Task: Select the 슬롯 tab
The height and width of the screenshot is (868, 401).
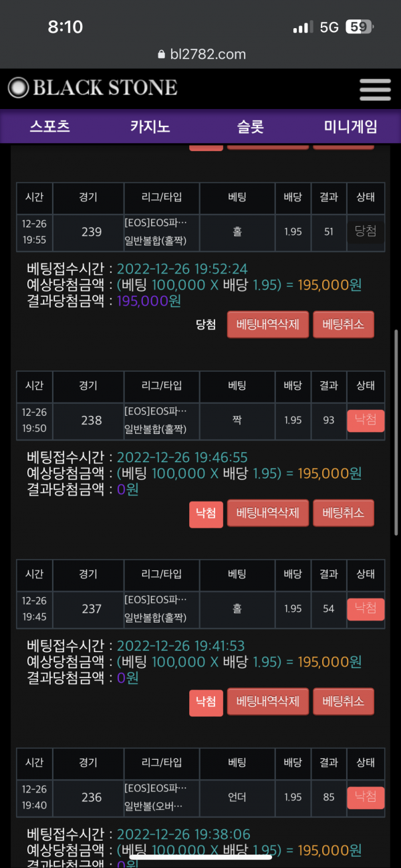Action: 251,126
